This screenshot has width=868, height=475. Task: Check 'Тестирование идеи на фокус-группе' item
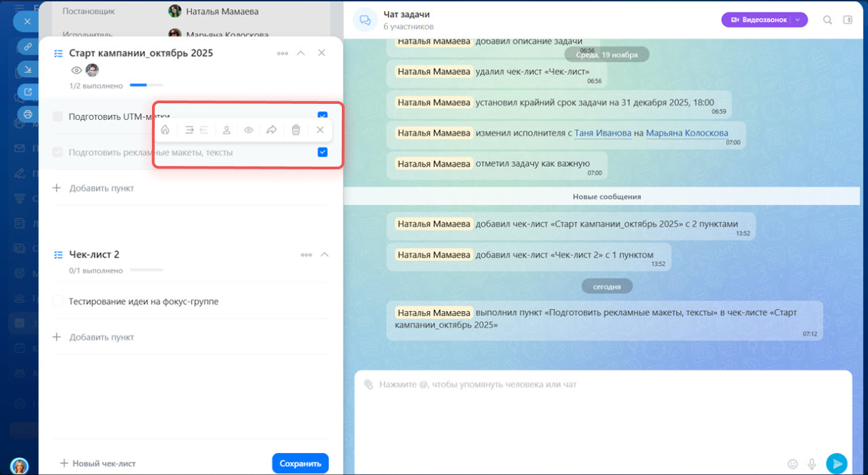point(58,302)
